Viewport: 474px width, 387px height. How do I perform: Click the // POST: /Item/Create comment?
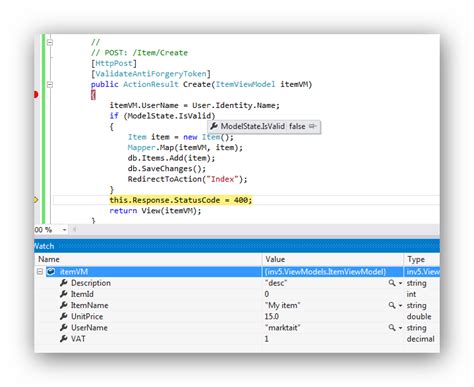click(139, 53)
